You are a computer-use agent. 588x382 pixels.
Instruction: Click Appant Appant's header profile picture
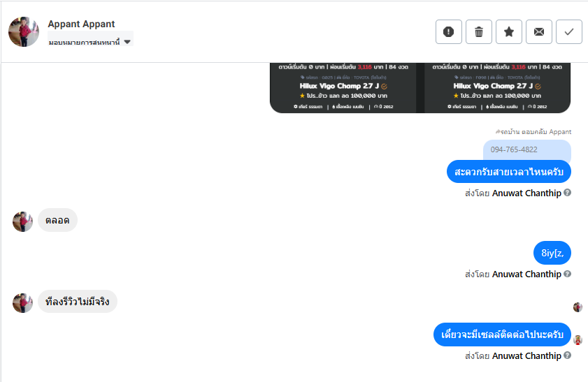(x=24, y=31)
